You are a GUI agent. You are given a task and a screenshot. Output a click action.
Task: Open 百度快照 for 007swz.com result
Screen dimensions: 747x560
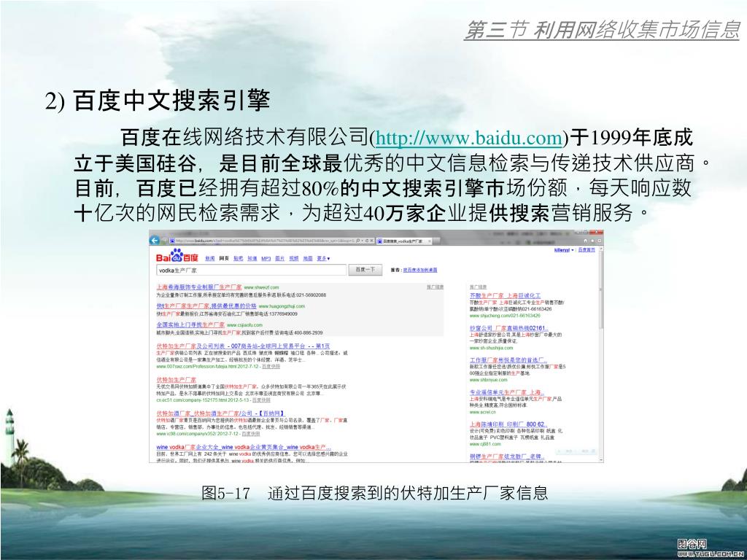pyautogui.click(x=271, y=366)
